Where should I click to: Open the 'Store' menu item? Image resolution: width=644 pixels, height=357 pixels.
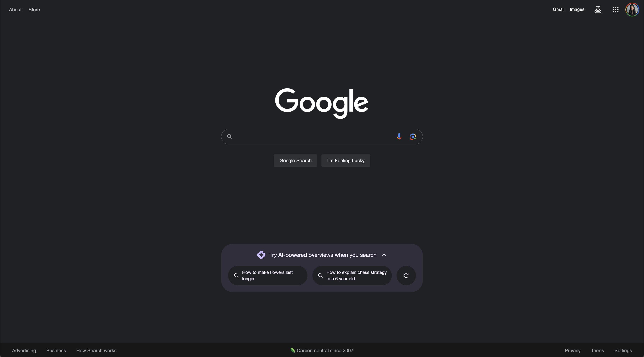tap(34, 9)
